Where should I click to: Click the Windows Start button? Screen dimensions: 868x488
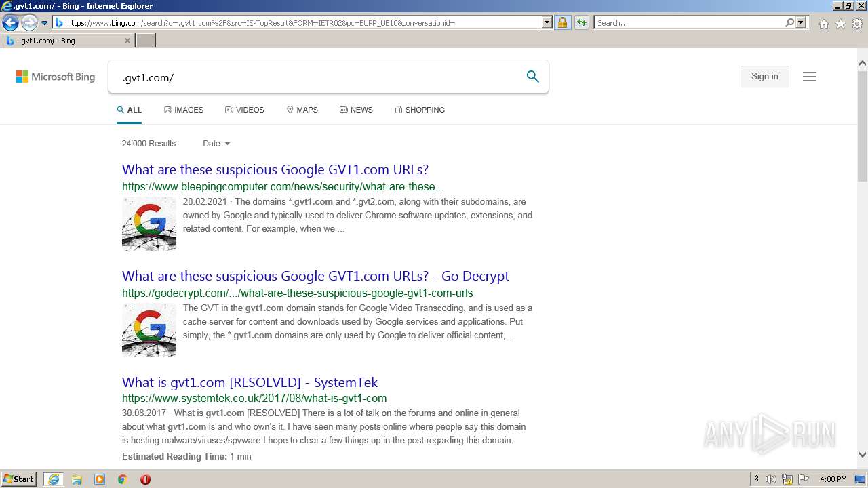[x=19, y=479]
